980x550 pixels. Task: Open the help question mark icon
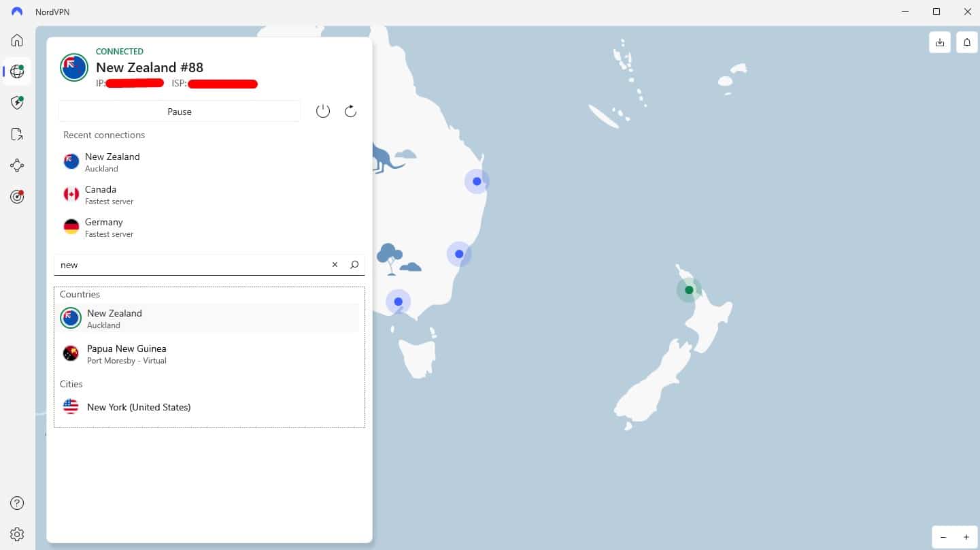(x=17, y=503)
